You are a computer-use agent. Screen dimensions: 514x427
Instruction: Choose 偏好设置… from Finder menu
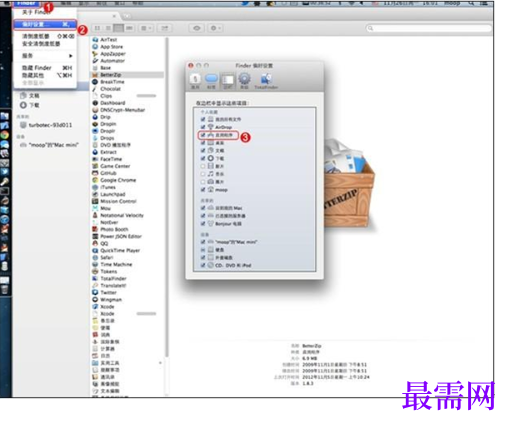(x=45, y=24)
